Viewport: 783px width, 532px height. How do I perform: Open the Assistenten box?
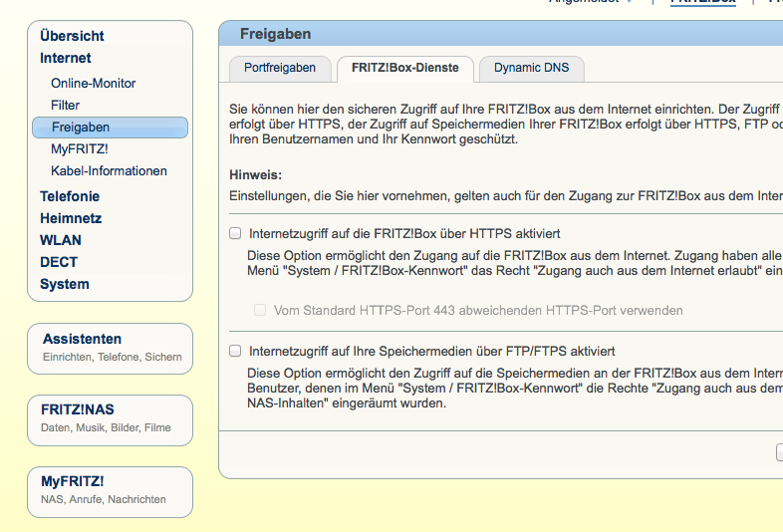tap(110, 349)
